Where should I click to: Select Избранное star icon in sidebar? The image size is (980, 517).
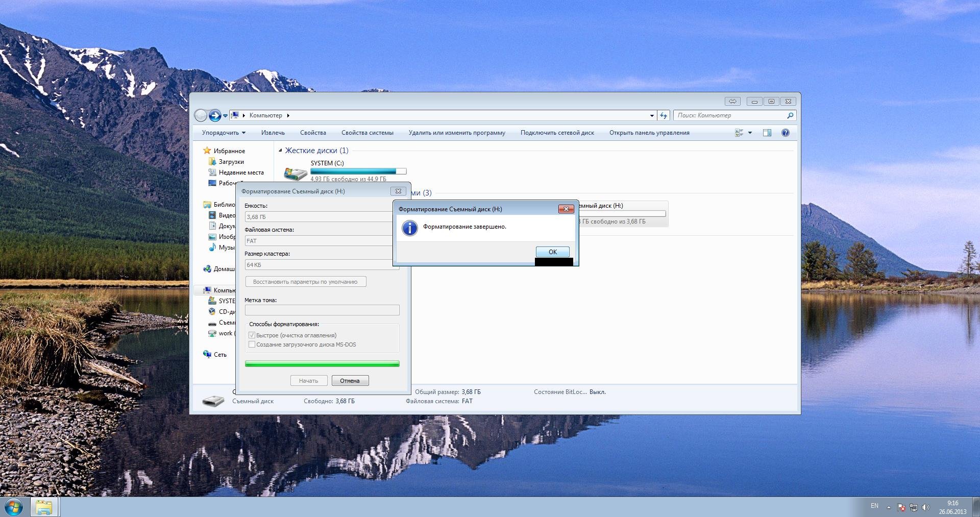click(207, 151)
